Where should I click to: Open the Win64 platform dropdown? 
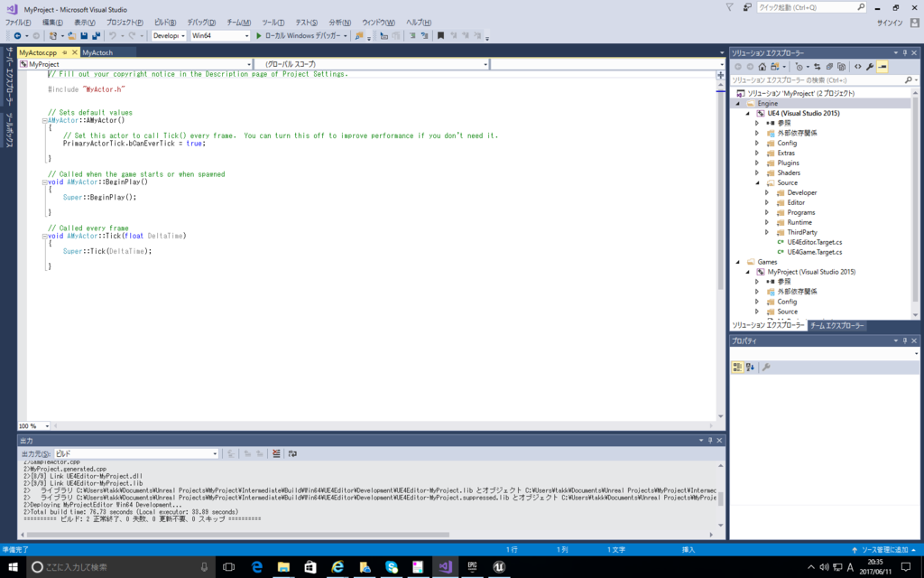pos(220,36)
